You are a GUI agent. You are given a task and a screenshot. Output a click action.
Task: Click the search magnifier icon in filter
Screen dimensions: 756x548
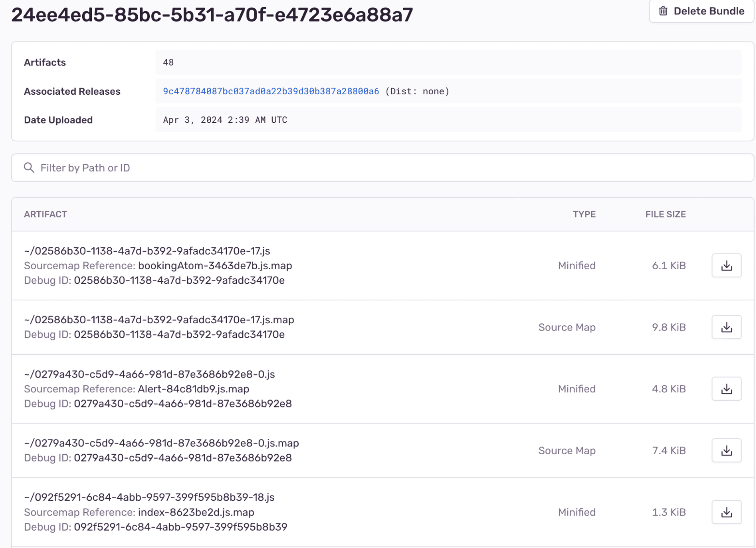29,168
